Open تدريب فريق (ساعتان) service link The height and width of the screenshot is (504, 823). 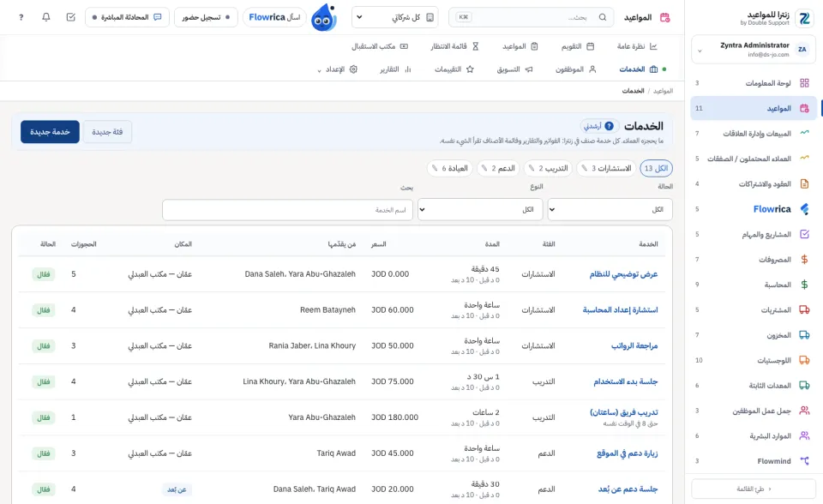tap(623, 412)
